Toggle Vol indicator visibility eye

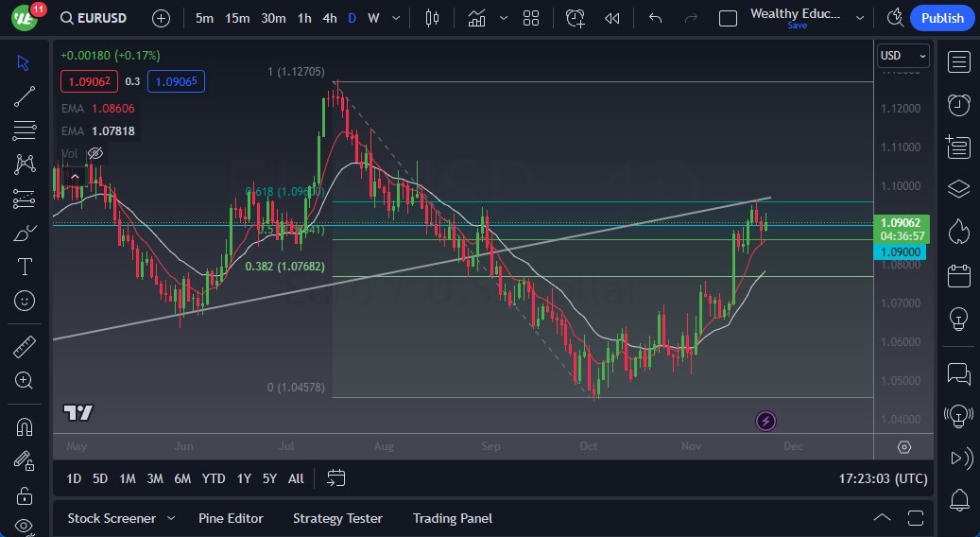pos(95,153)
